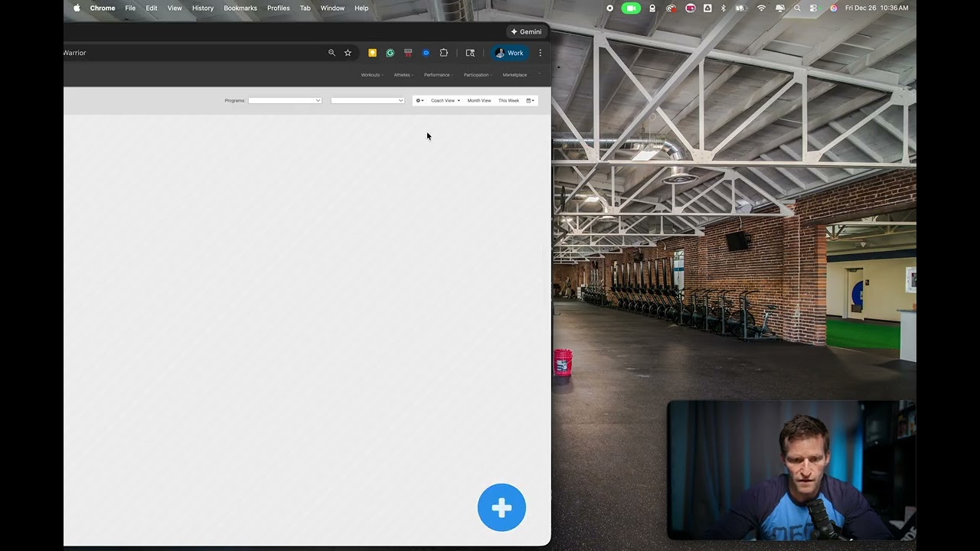Click the green camera recording indicator

pyautogui.click(x=631, y=8)
